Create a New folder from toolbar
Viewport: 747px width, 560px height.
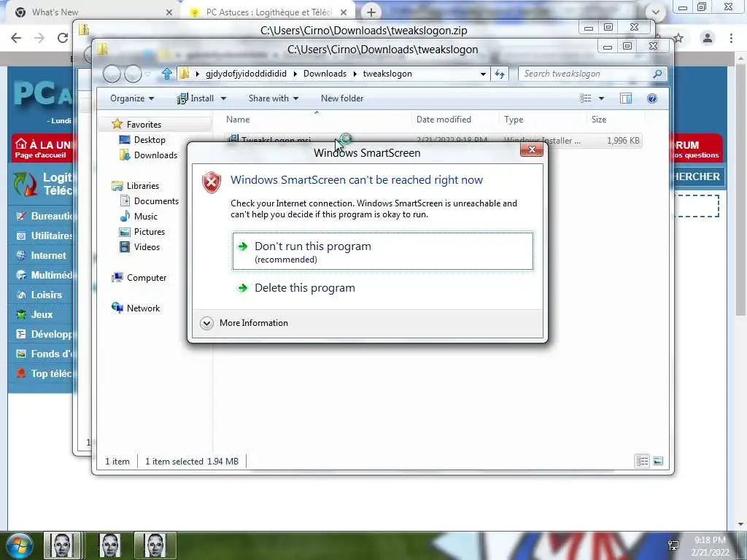pos(342,98)
